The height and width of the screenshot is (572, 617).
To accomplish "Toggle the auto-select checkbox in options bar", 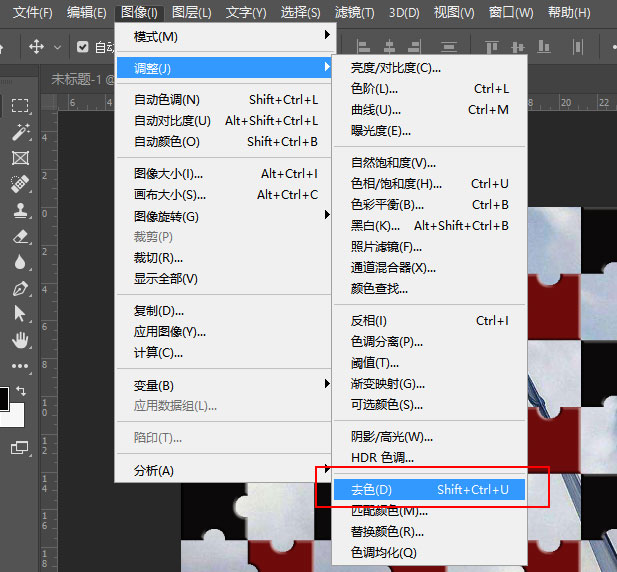I will click(x=84, y=47).
